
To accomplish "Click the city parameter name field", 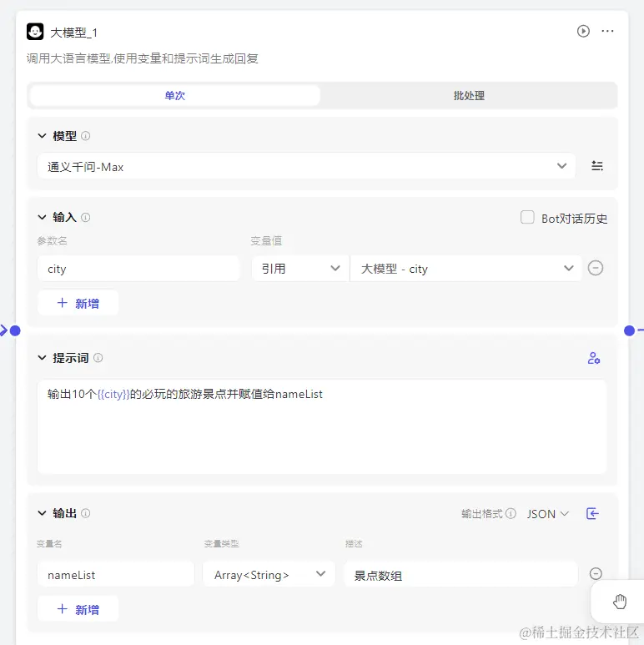I will click(138, 269).
